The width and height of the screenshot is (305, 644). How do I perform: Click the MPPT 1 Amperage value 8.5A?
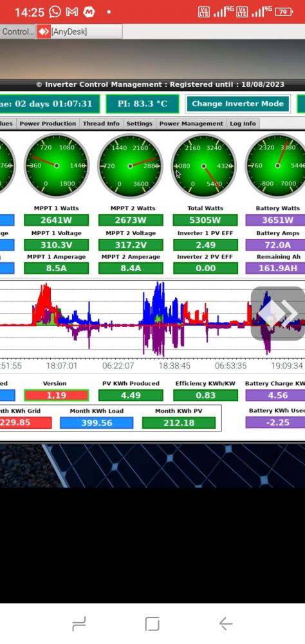(56, 268)
